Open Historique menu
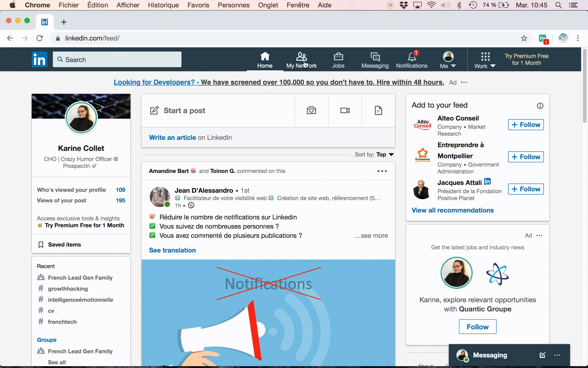588x368 pixels. (163, 5)
